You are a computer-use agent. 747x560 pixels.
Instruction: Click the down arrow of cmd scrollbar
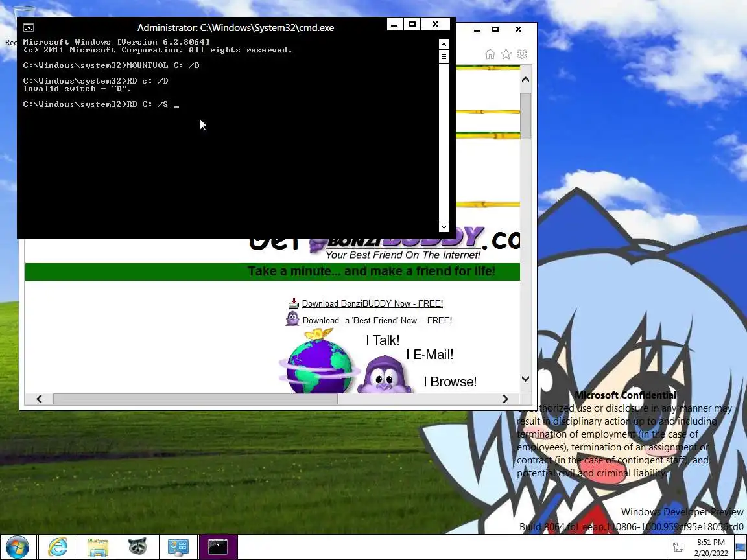tap(444, 227)
